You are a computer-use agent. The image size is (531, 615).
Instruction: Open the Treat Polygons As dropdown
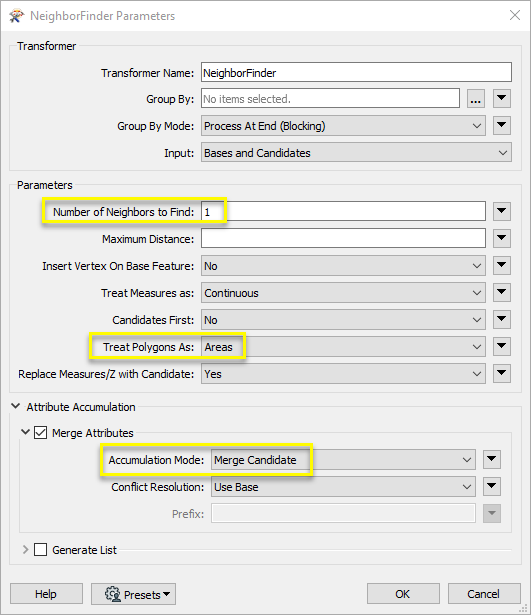pyautogui.click(x=343, y=347)
